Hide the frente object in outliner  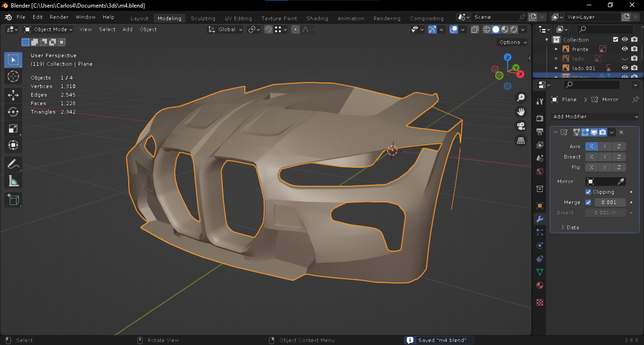[x=625, y=49]
